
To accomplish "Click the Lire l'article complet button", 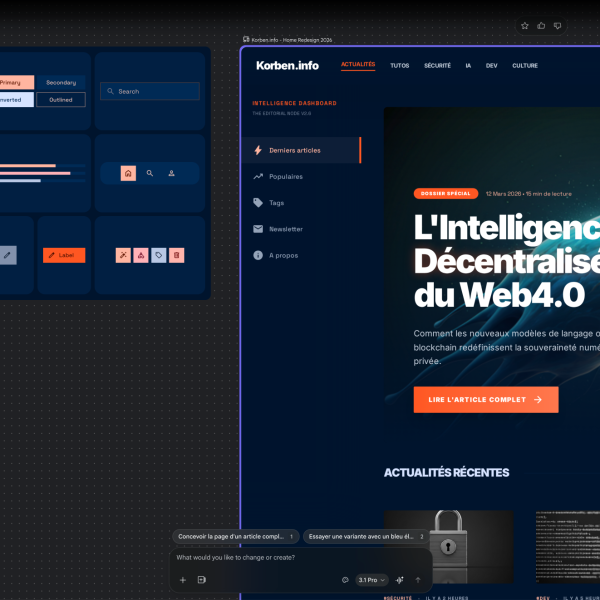I will pos(485,399).
